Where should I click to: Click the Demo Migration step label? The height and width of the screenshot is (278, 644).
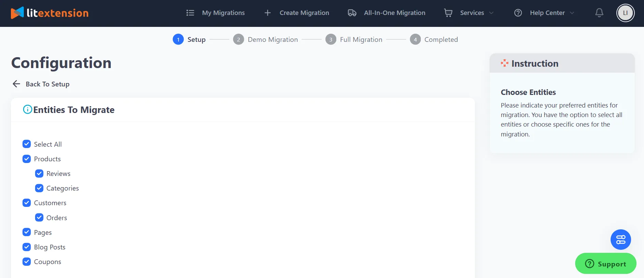(273, 39)
